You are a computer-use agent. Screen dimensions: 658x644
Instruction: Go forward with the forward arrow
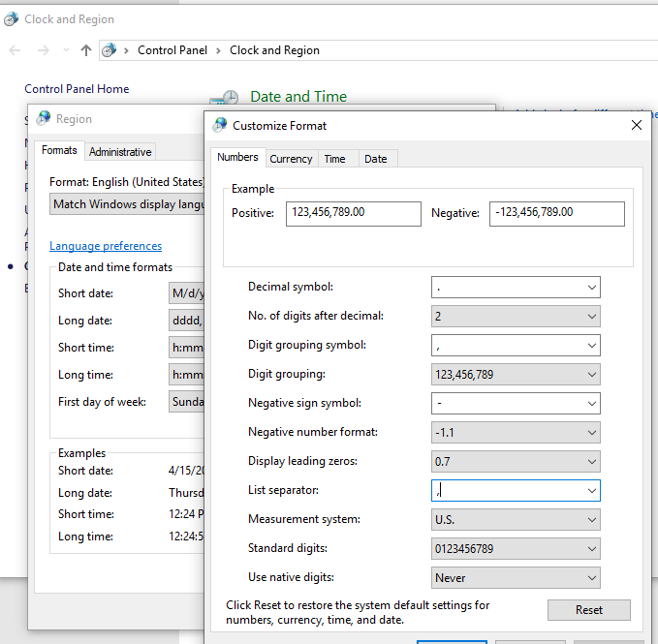pyautogui.click(x=44, y=50)
